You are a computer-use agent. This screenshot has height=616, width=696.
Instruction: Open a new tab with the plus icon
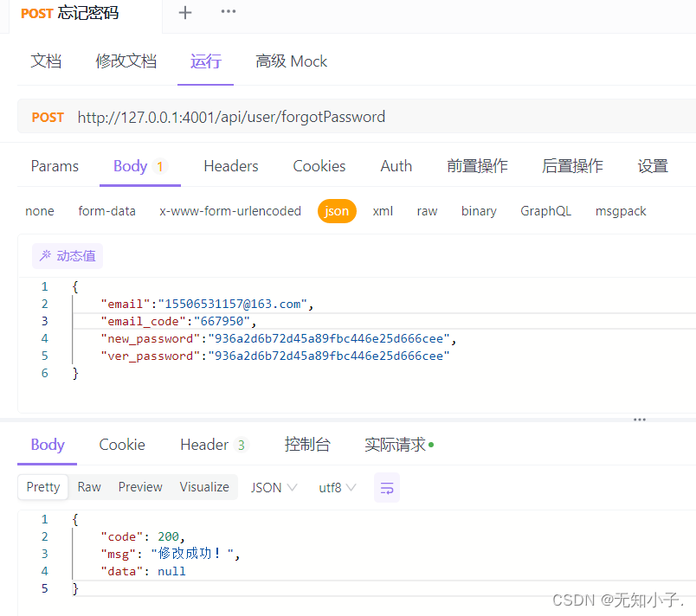pyautogui.click(x=185, y=13)
